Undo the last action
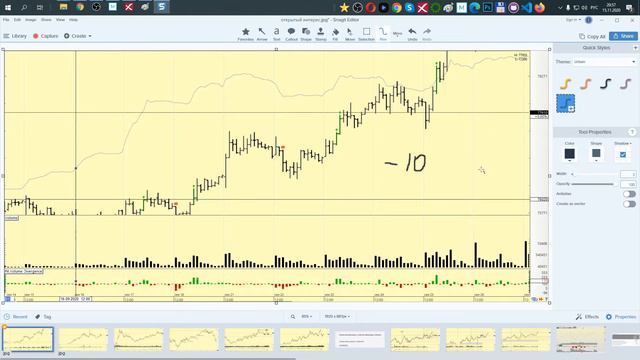 coord(412,34)
